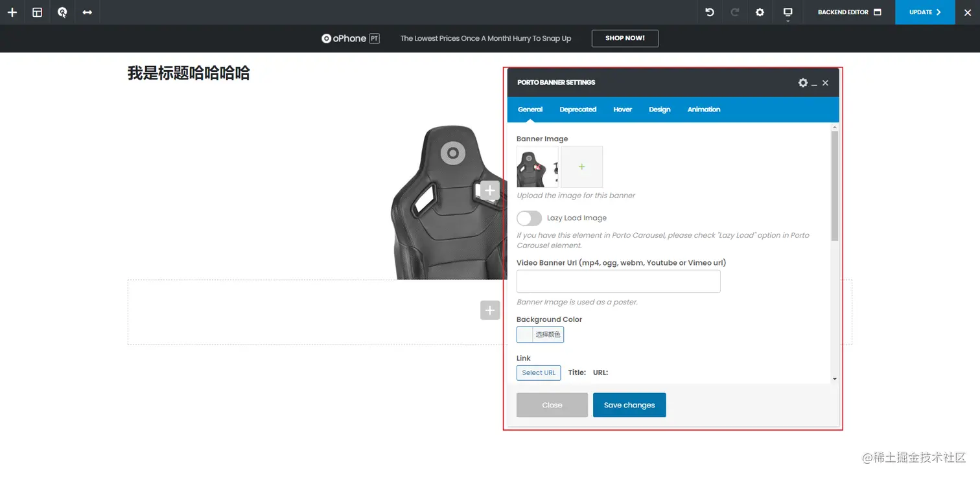Open page settings gear in top toolbar
The image size is (980, 478).
(760, 12)
